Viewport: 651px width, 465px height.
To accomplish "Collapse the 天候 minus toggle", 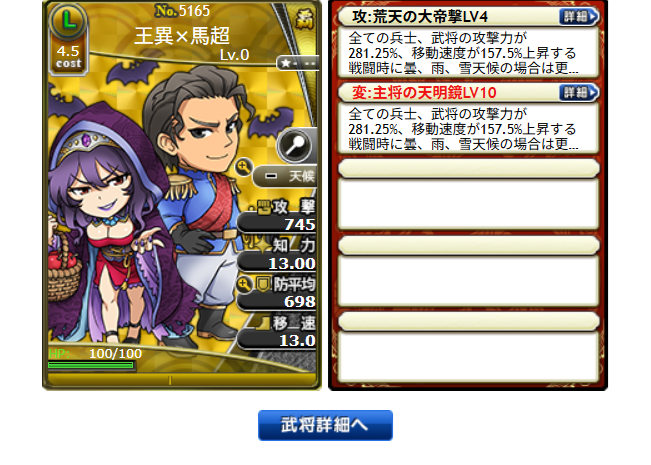I will (271, 176).
